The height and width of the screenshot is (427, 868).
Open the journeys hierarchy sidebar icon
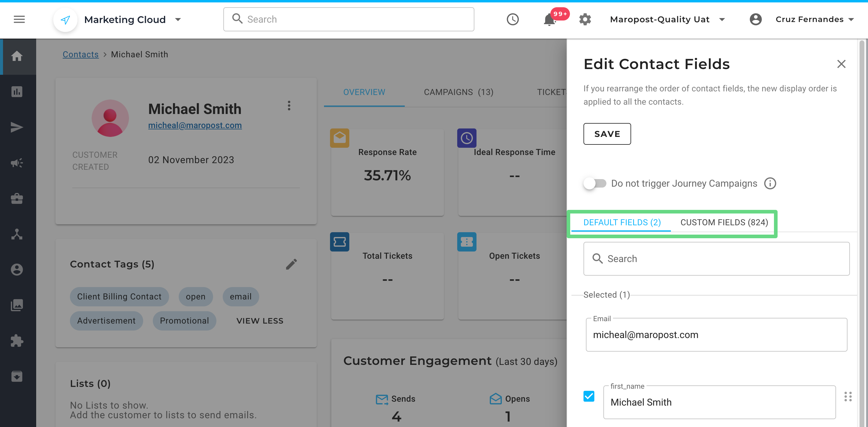(17, 234)
